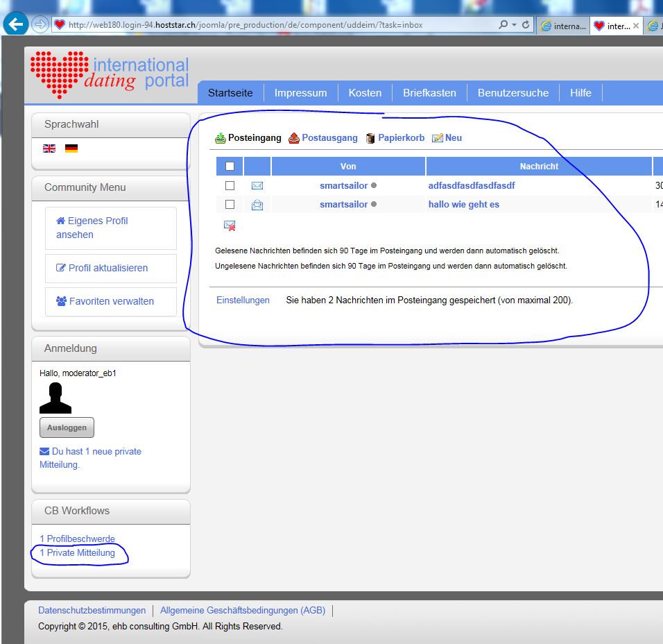The height and width of the screenshot is (644, 663).
Task: Open smartsailor sender of 'hallo wie geht es'
Action: point(344,204)
